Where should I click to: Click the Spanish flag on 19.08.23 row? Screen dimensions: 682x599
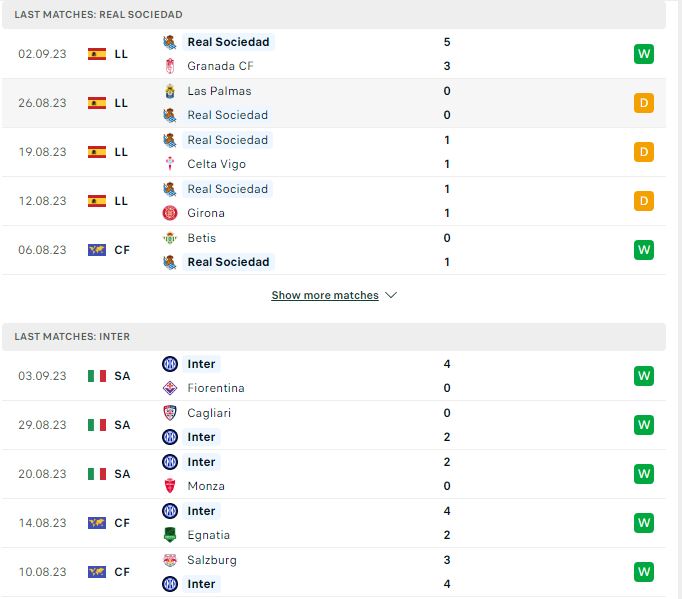click(97, 152)
